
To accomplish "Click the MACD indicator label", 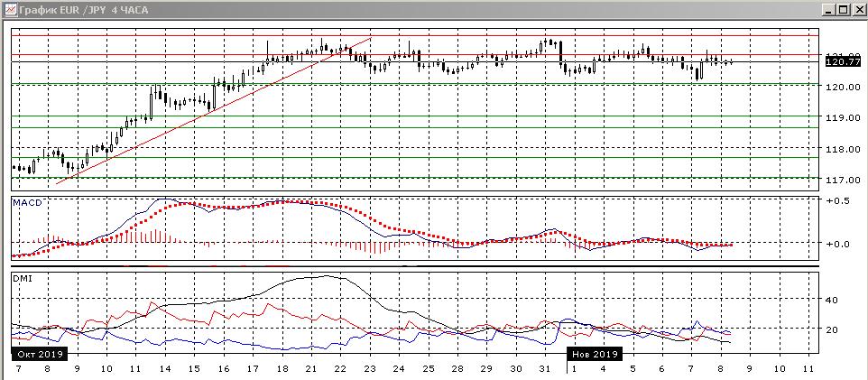I will click(x=27, y=203).
